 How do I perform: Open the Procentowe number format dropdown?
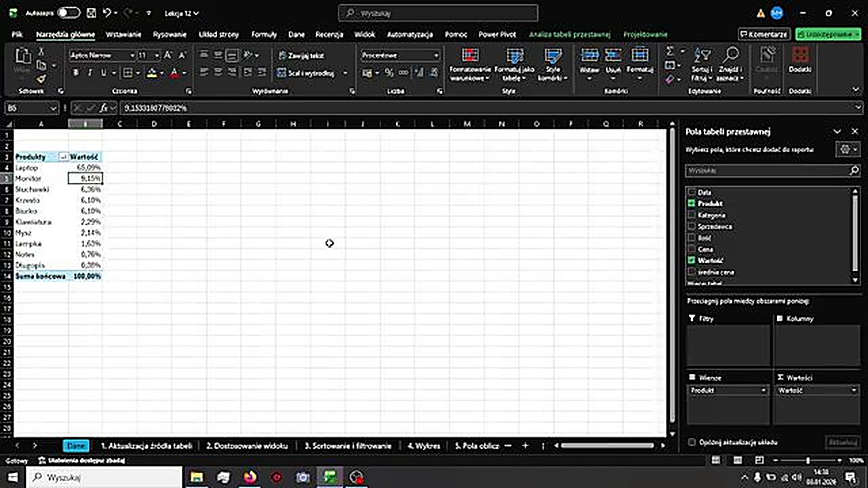436,56
